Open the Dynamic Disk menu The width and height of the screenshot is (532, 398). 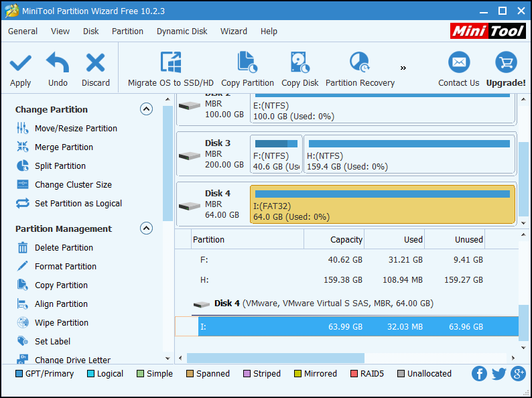tap(182, 31)
